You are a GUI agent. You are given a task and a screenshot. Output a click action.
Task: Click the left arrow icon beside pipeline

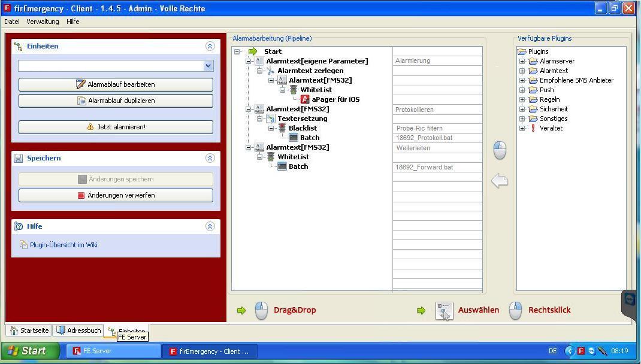(499, 181)
